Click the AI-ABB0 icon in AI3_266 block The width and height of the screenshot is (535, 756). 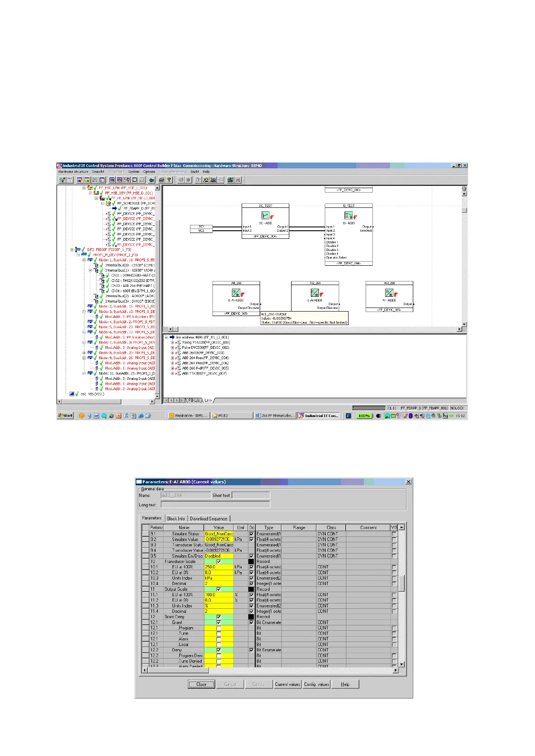tap(389, 293)
